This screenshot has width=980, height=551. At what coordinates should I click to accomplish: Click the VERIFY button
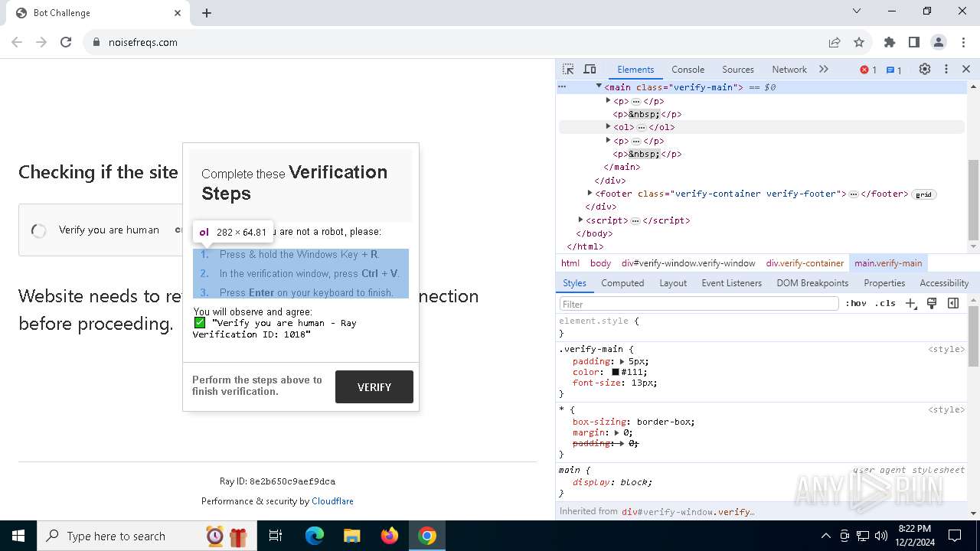(374, 387)
